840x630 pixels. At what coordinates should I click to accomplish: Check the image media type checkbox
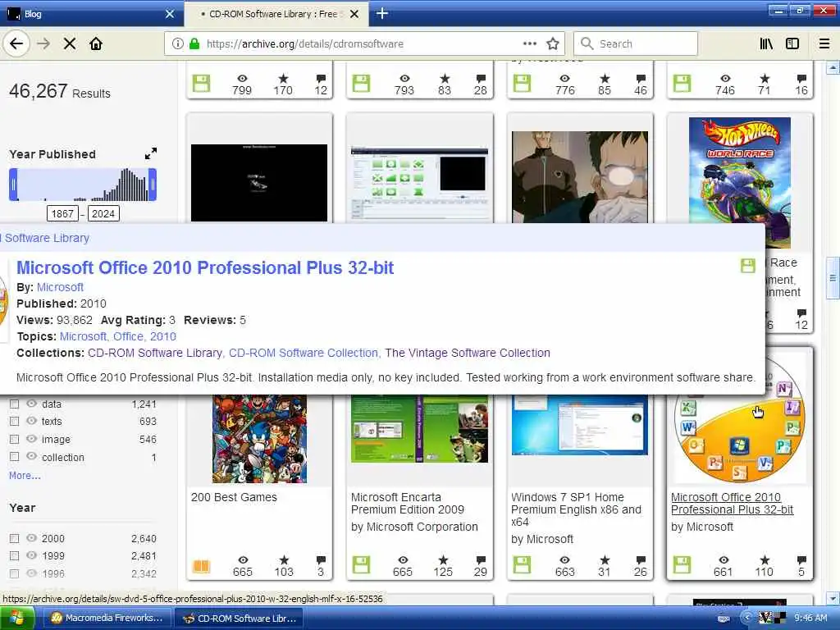tap(15, 440)
